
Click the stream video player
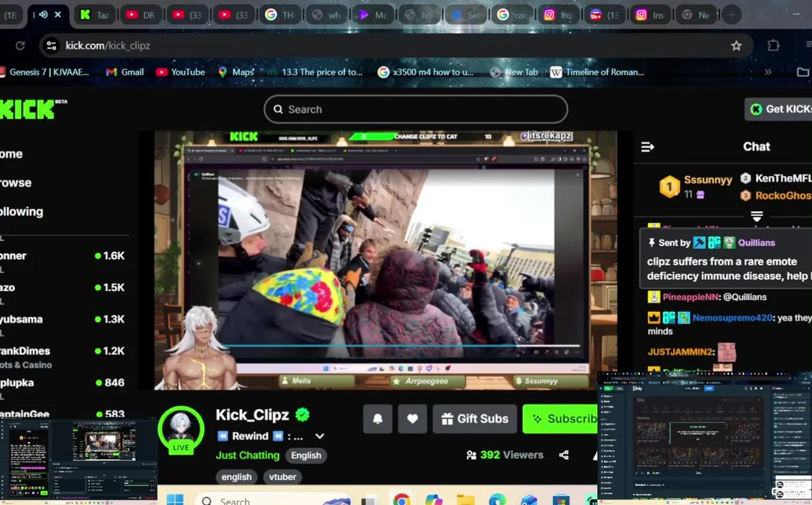click(x=386, y=260)
